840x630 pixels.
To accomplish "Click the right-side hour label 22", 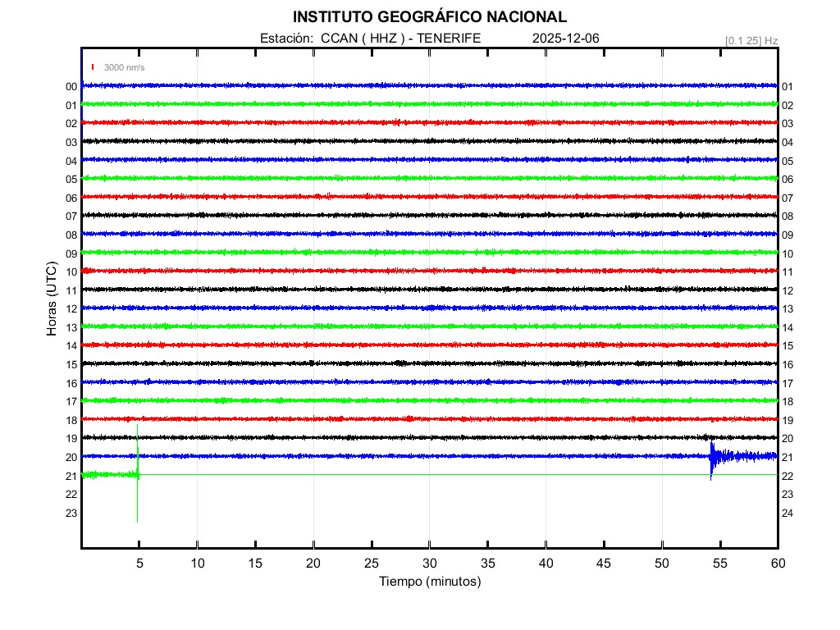I will [x=787, y=477].
